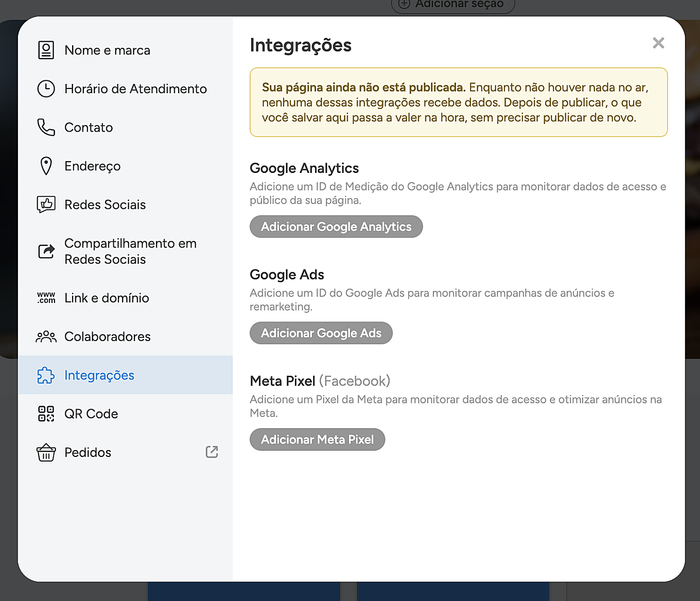Click the Integrações dialog title

click(301, 45)
